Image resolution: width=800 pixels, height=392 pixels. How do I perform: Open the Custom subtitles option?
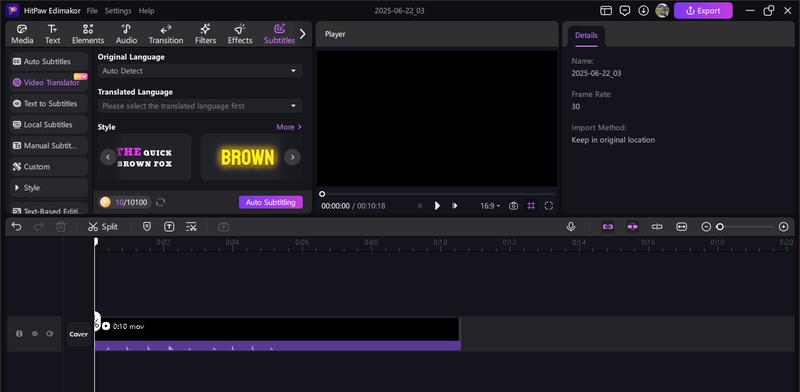48,167
